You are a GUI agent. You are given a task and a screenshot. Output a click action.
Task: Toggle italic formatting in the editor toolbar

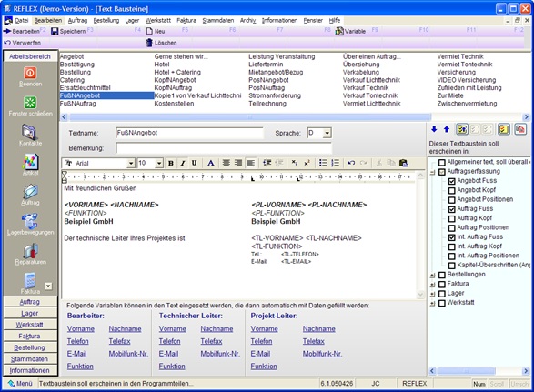point(183,163)
